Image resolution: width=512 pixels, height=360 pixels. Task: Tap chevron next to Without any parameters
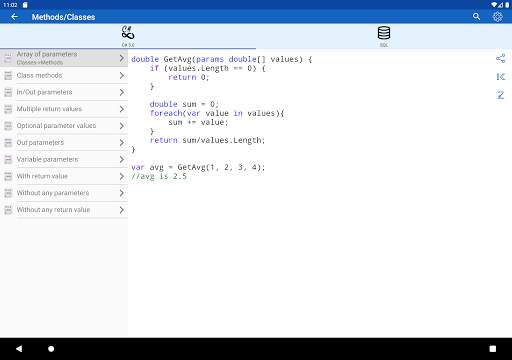click(x=122, y=193)
